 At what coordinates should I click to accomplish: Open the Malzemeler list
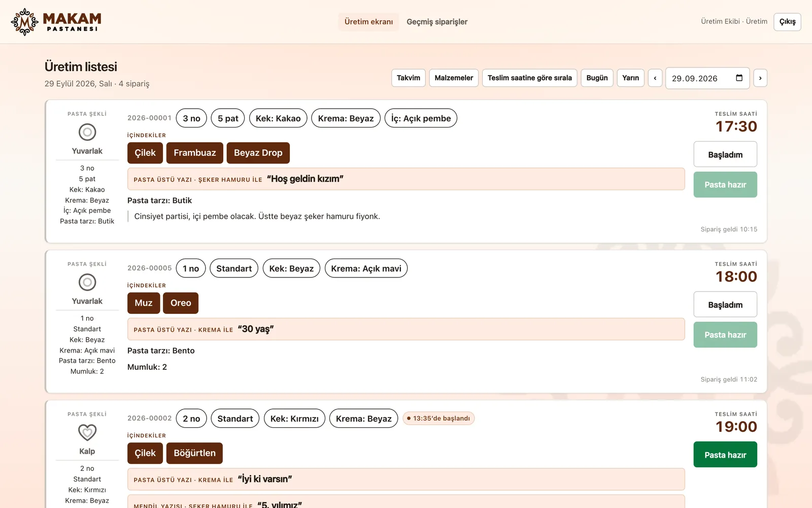click(x=454, y=78)
